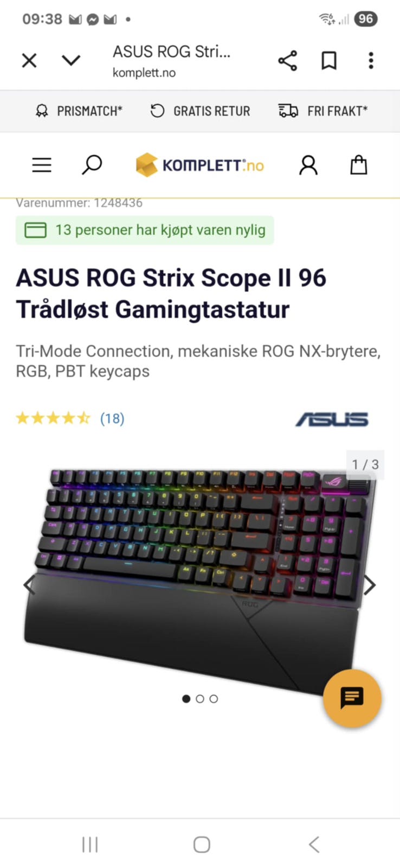
Task: Select the first image carousel dot
Action: [186, 699]
